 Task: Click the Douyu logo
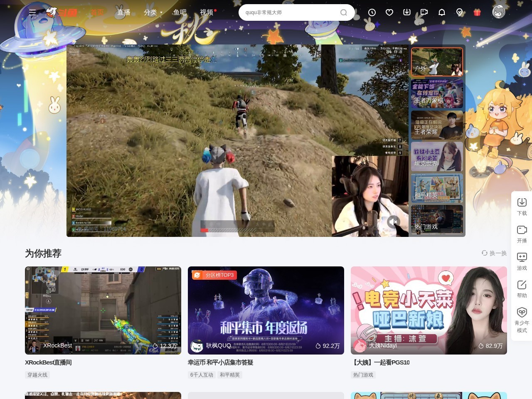[62, 12]
